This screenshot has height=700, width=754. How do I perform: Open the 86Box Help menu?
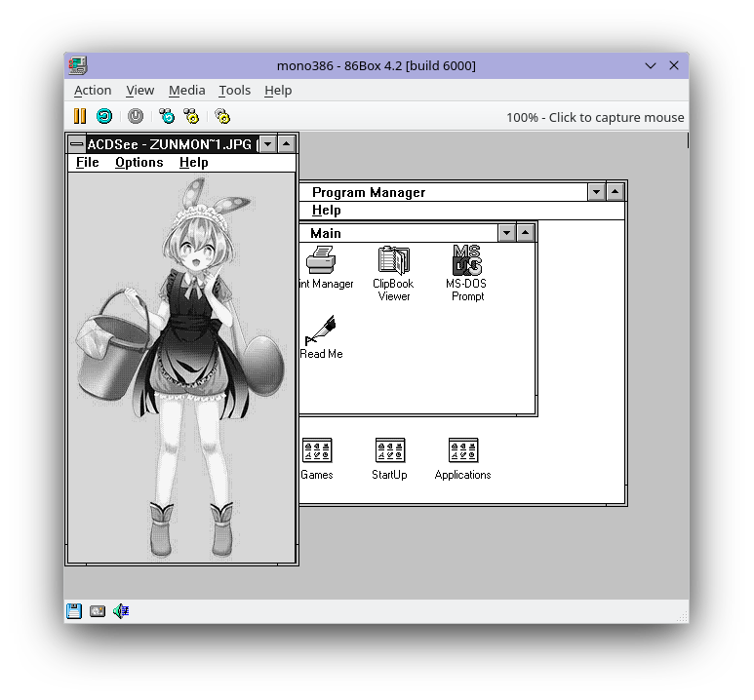278,91
